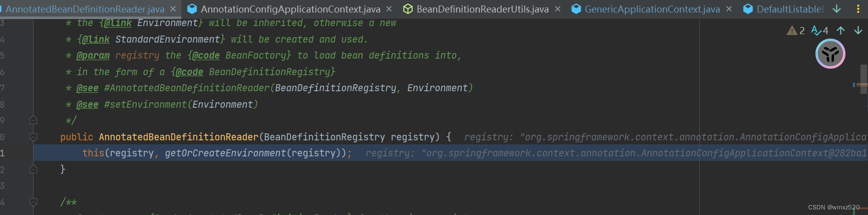Click the round AI assistant floating icon
This screenshot has height=215, width=868.
(830, 54)
